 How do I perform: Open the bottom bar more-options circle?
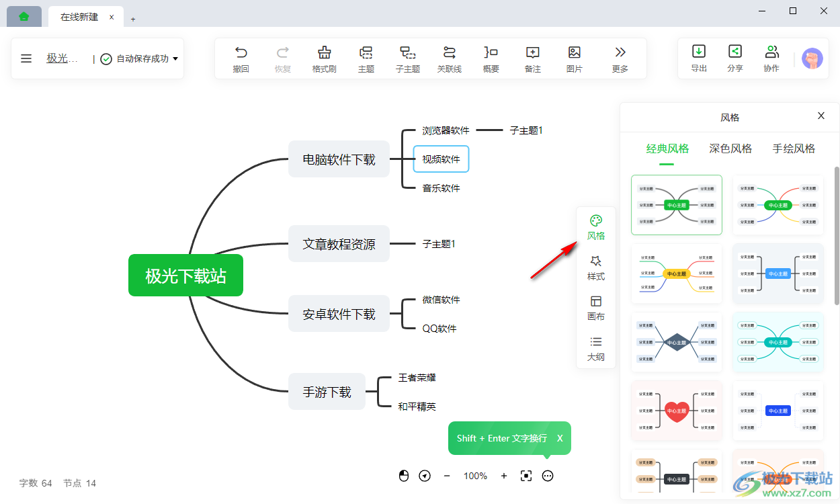click(x=548, y=476)
